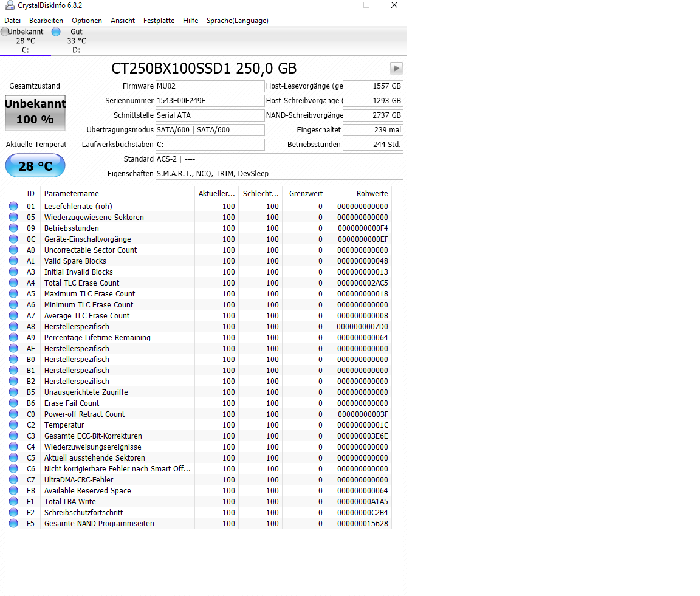The image size is (700, 596).
Task: Click the Firmware field MU02
Action: (x=210, y=86)
